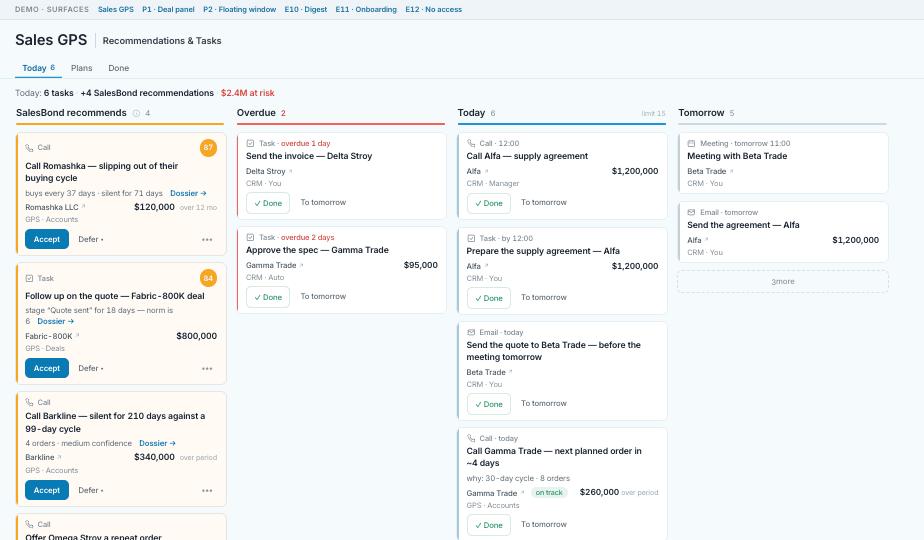This screenshot has height=540, width=924.
Task: Open Romashka LLC external link arrow
Action: [x=84, y=207]
